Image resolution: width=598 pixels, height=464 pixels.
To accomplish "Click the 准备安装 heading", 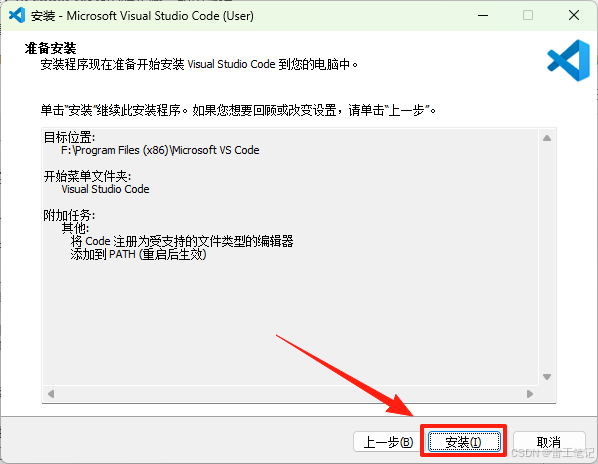I will 50,48.
